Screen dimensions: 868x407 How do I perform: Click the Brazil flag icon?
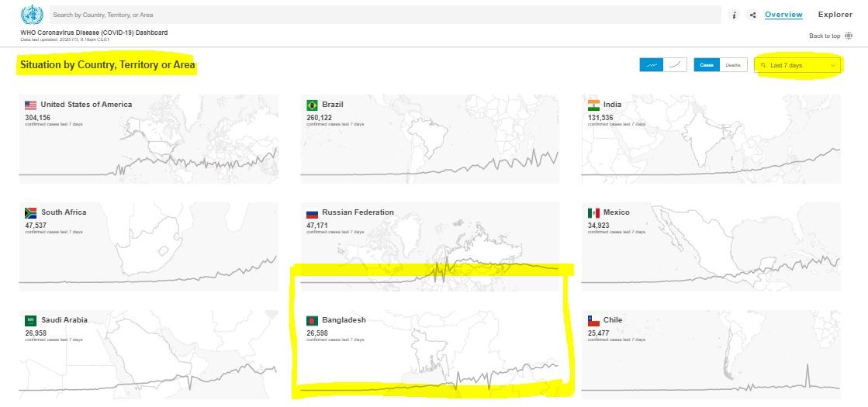point(312,105)
